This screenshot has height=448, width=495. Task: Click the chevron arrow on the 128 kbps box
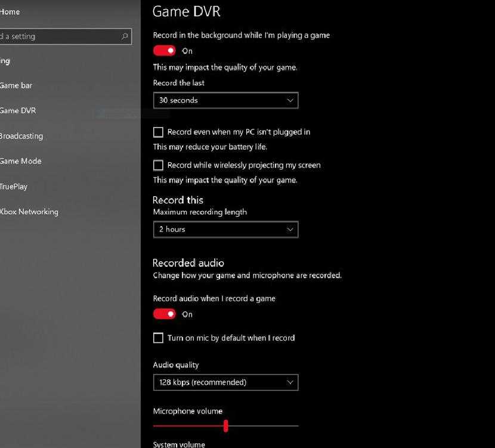(x=290, y=382)
